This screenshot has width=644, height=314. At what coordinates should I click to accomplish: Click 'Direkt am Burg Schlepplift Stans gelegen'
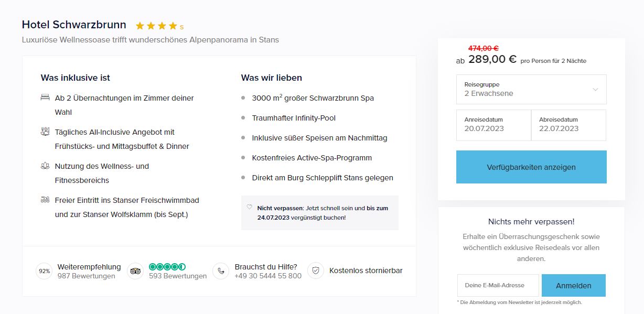(x=323, y=178)
